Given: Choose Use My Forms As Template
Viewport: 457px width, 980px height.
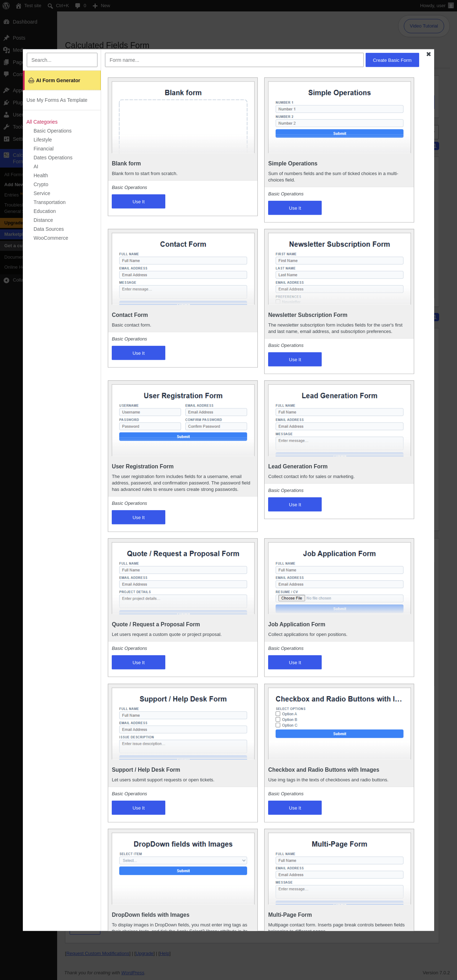Looking at the screenshot, I should pyautogui.click(x=57, y=100).
